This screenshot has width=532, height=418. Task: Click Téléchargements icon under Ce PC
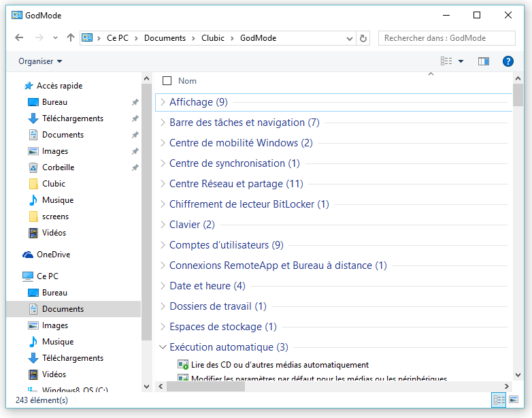pyautogui.click(x=33, y=358)
